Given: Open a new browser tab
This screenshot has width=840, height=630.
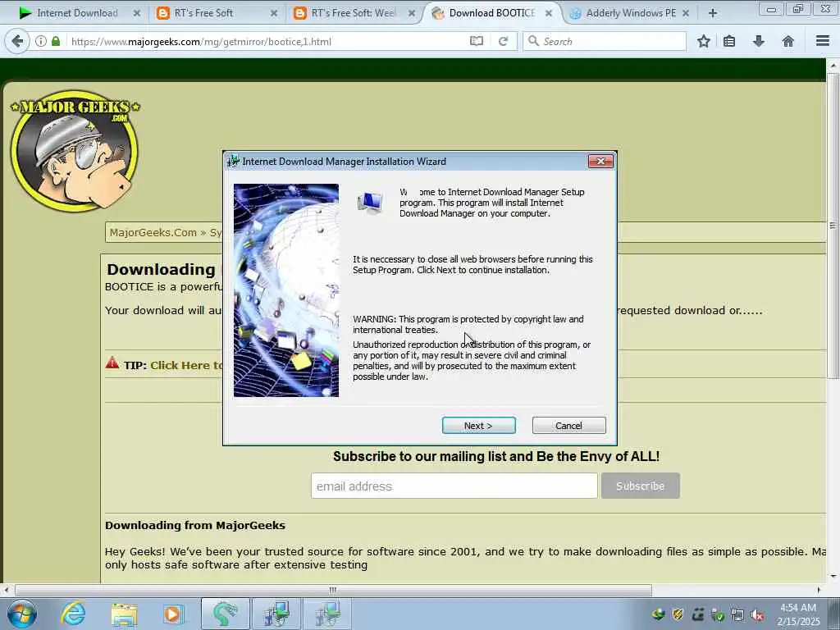Looking at the screenshot, I should (713, 13).
